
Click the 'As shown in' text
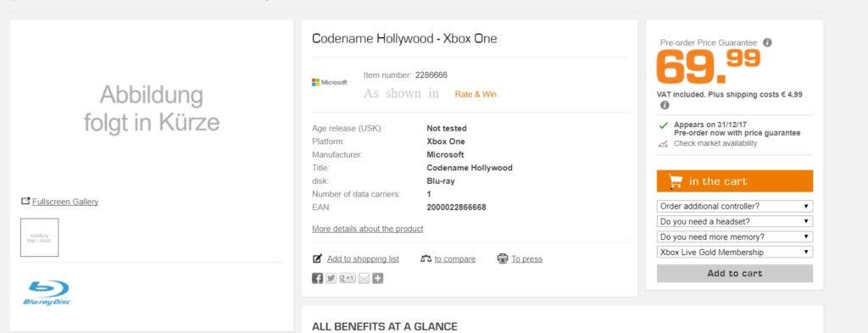[x=401, y=93]
